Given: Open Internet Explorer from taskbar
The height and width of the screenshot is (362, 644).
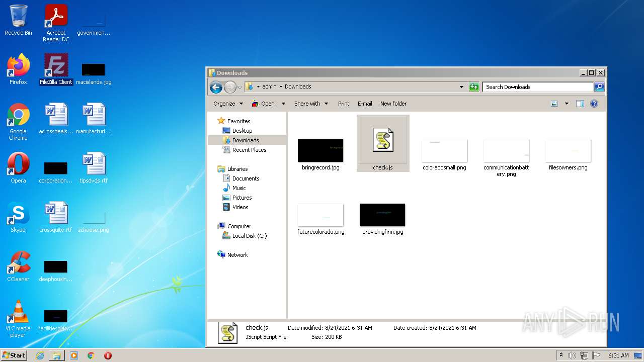Looking at the screenshot, I should pos(40,355).
